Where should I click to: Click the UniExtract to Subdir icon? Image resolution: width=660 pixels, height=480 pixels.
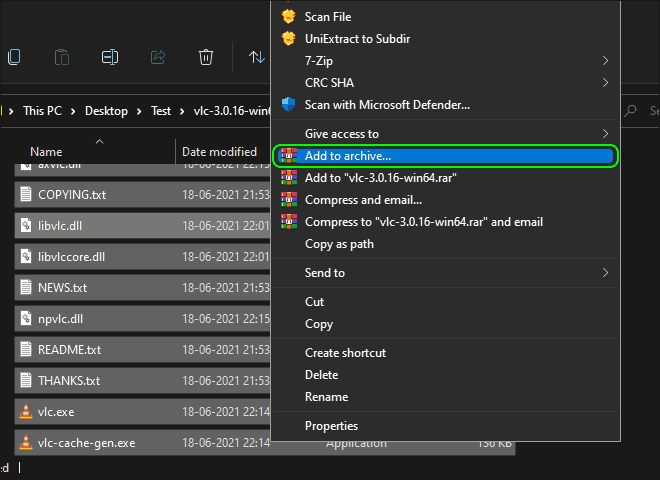click(x=289, y=38)
